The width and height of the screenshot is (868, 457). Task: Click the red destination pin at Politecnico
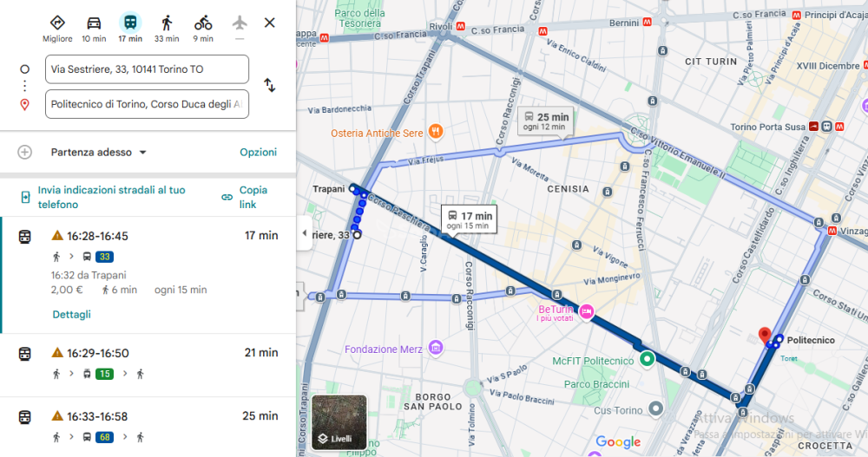tap(765, 336)
